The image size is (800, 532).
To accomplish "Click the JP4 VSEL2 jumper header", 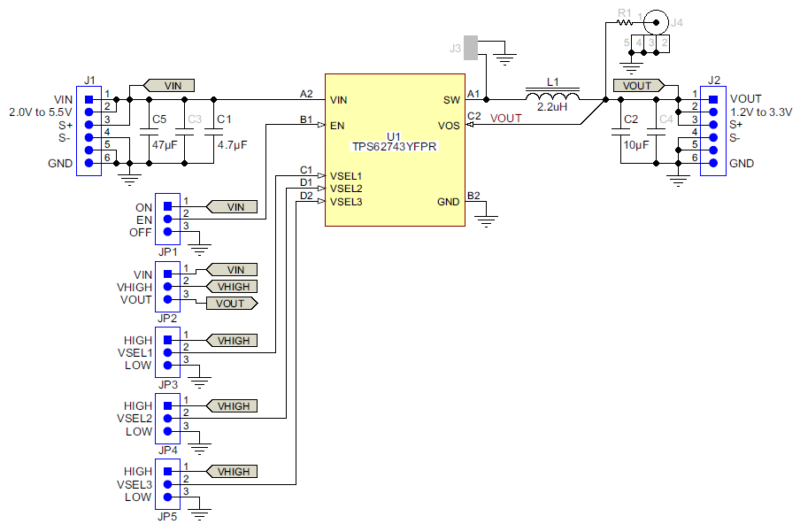I will [x=167, y=415].
